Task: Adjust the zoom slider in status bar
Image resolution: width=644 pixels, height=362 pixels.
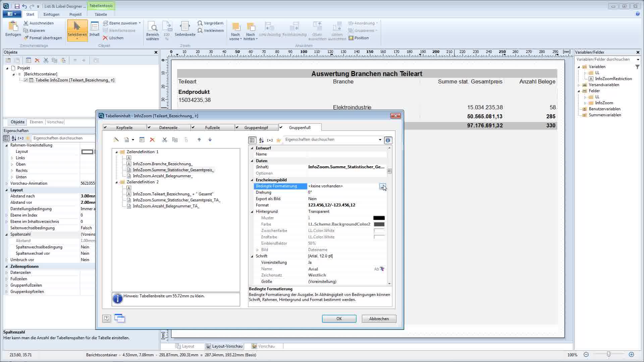Action: (x=608, y=354)
